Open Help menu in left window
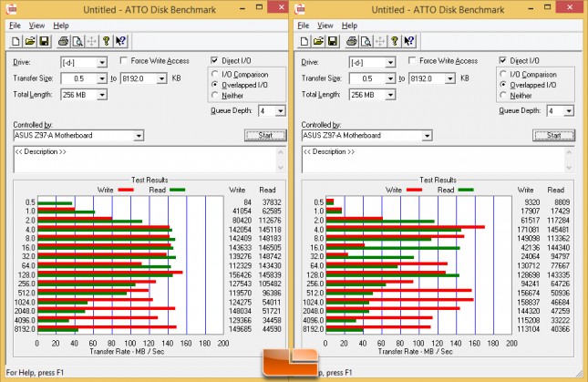 (x=61, y=26)
